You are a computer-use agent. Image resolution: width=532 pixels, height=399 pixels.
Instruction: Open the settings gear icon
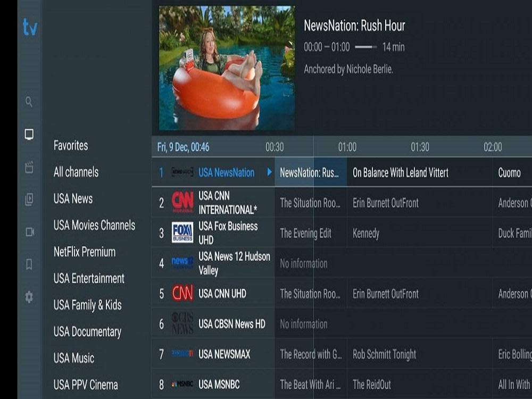[29, 297]
